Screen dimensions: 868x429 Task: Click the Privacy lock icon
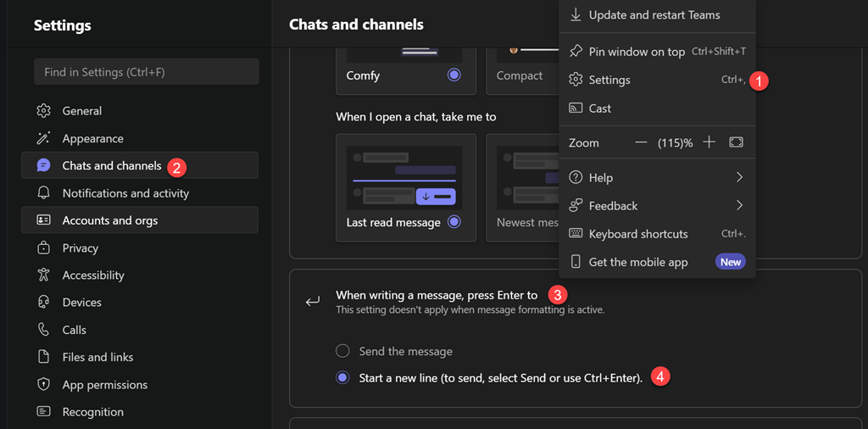point(44,248)
